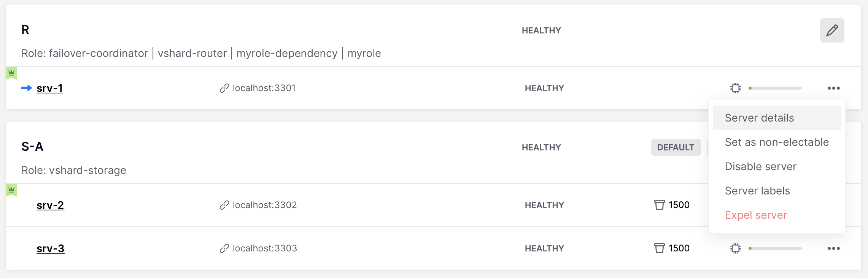Click the edit pencil icon for replicaset R
Viewport: 868px width, 278px height.
pos(832,30)
